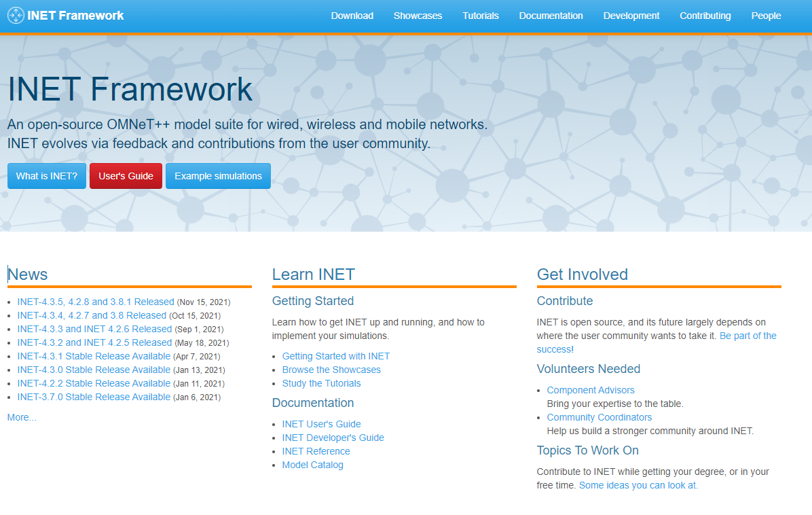Screen dimensions: 812x515
Task: Click text 'Help us build a stronger community around INET.'
Action: (650, 431)
